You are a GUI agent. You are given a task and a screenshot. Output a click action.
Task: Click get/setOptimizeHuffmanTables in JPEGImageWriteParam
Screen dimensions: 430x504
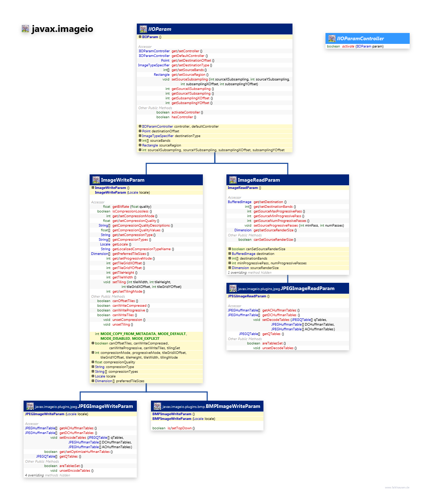(x=85, y=452)
